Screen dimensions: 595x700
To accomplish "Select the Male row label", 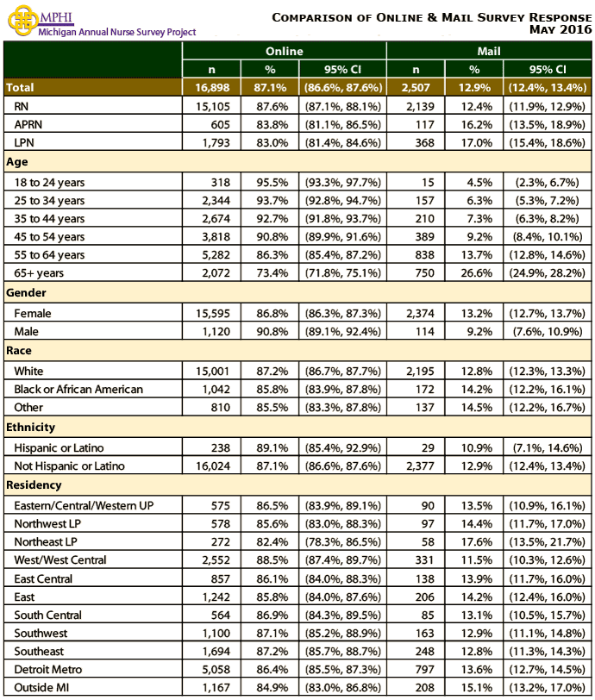I will click(x=27, y=332).
